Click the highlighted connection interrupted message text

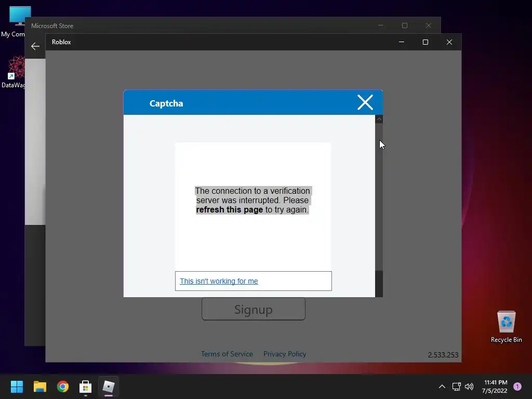point(252,200)
